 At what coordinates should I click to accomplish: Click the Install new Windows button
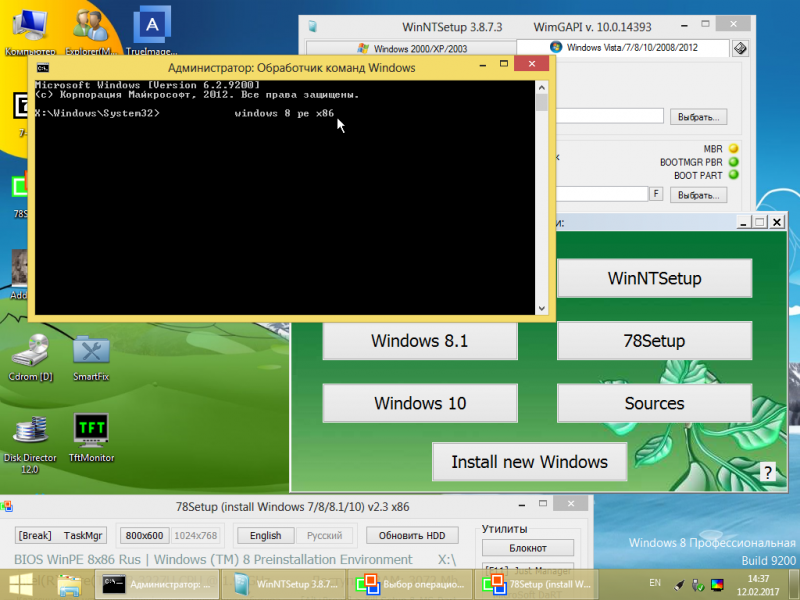[530, 462]
